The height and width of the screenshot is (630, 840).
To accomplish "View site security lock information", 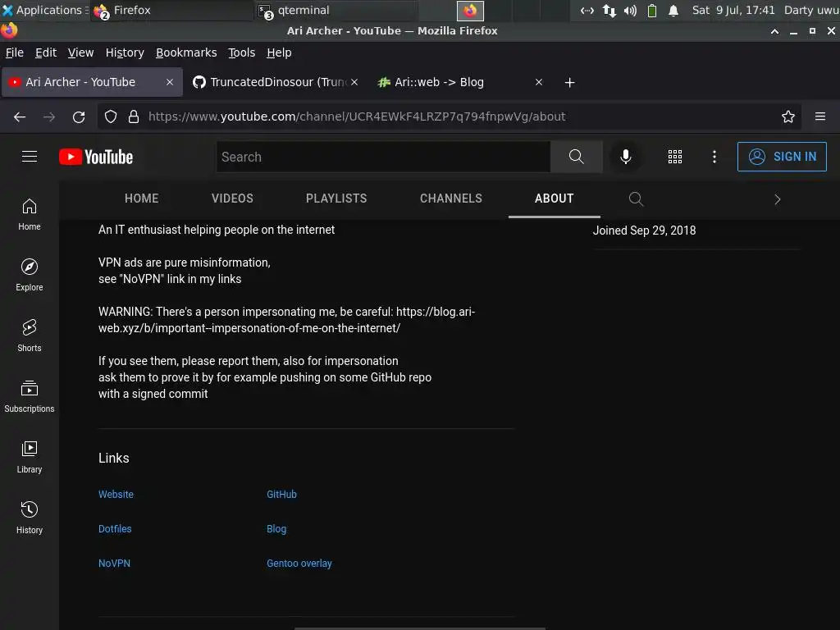I will [134, 116].
